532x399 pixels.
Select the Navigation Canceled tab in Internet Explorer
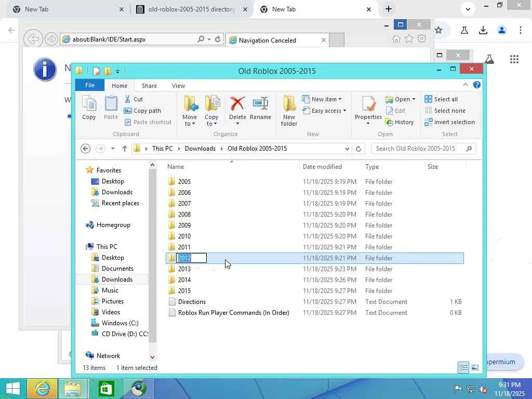[x=277, y=41]
